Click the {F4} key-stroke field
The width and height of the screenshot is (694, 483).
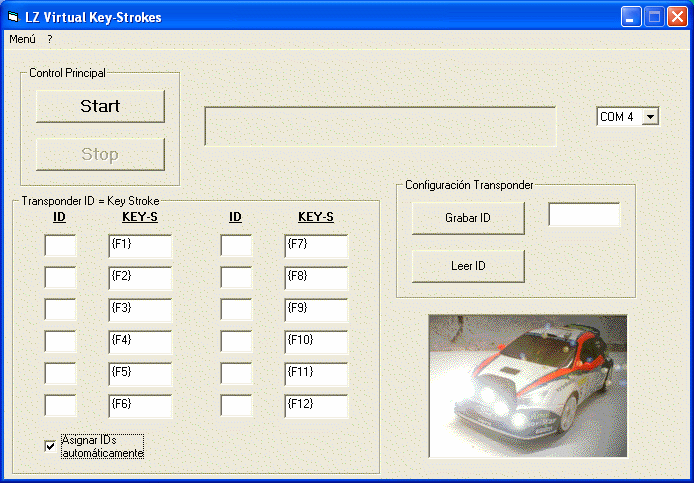[140, 342]
